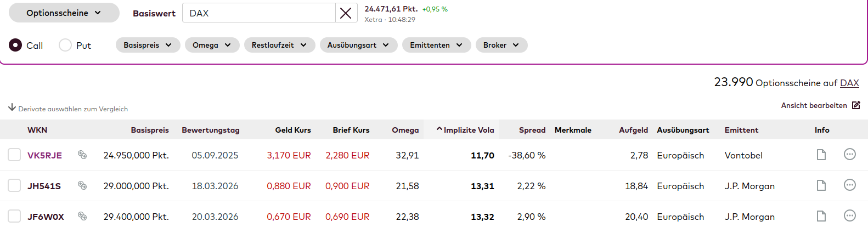Sort by the Omega column header

click(405, 130)
